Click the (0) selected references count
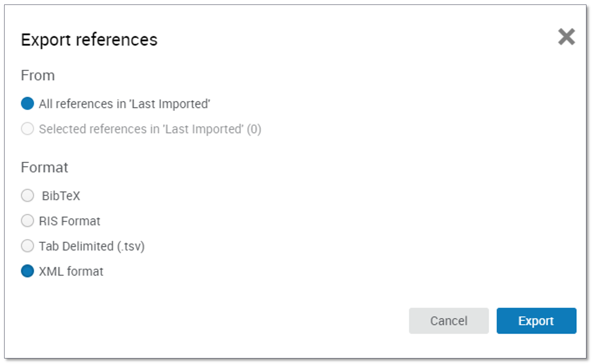This screenshot has width=592, height=364. pyautogui.click(x=254, y=129)
